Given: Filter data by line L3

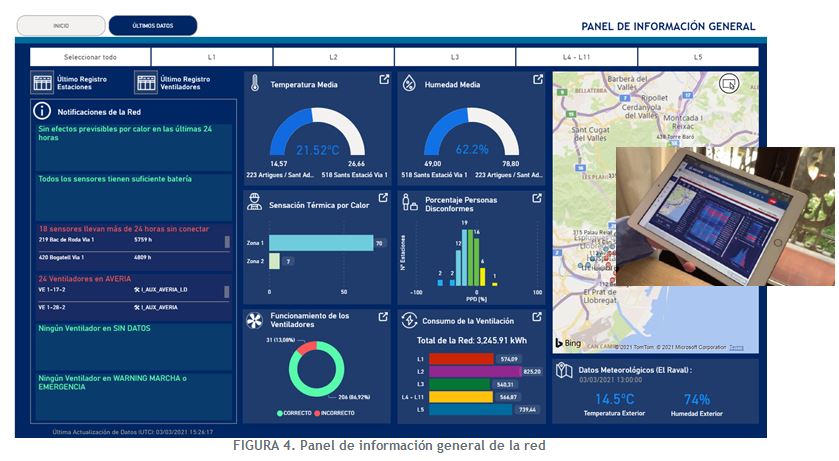Looking at the screenshot, I should click(455, 57).
